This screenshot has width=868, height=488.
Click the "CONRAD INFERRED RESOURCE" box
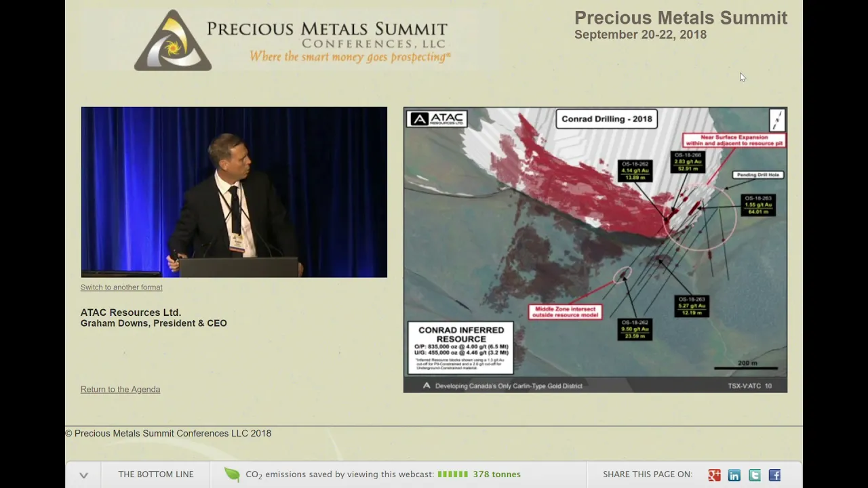tap(460, 348)
